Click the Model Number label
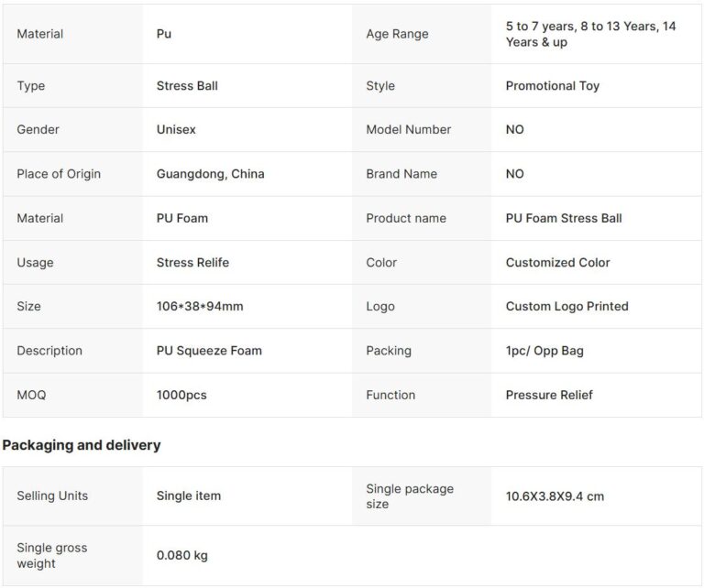Image resolution: width=704 pixels, height=588 pixels. (x=408, y=130)
